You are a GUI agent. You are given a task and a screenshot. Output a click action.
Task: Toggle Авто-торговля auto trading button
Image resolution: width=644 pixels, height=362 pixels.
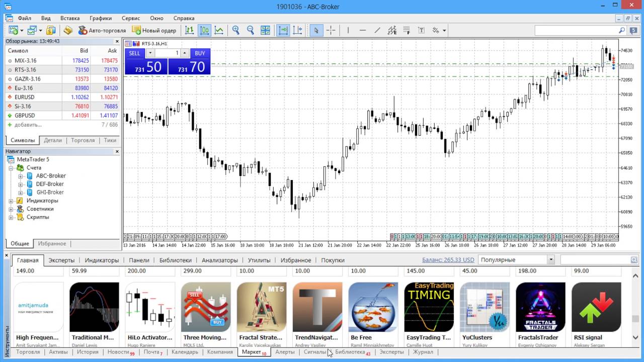102,30
